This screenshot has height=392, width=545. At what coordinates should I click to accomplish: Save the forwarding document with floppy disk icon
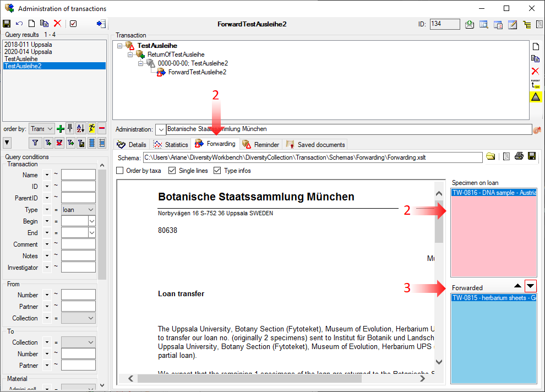[x=532, y=156]
